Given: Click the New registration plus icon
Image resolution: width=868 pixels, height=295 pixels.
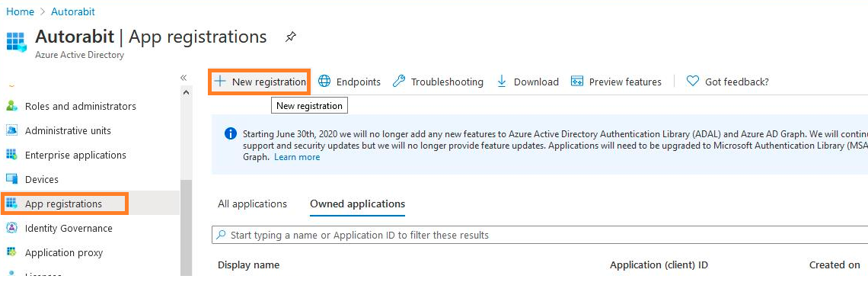Looking at the screenshot, I should click(220, 82).
